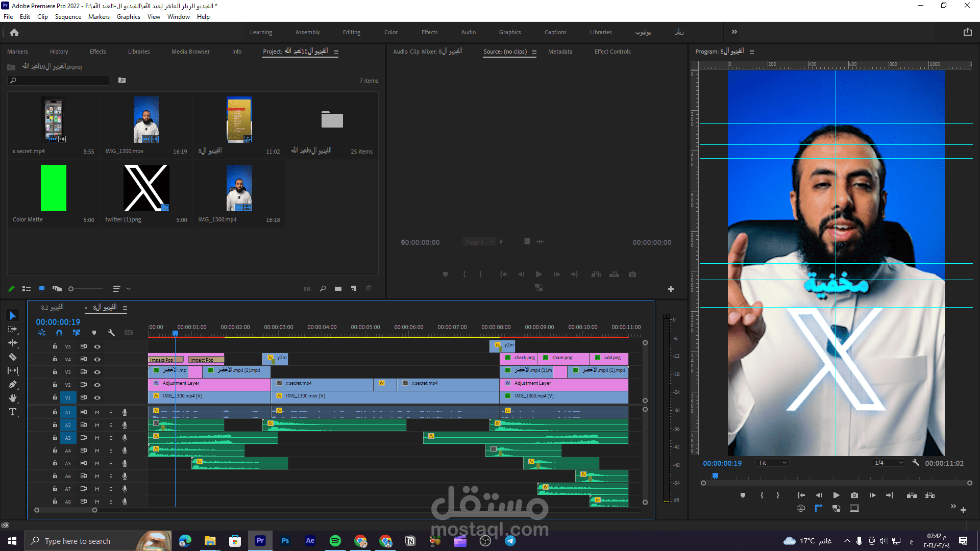Select the Type tool
The height and width of the screenshot is (551, 980).
pyautogui.click(x=13, y=412)
